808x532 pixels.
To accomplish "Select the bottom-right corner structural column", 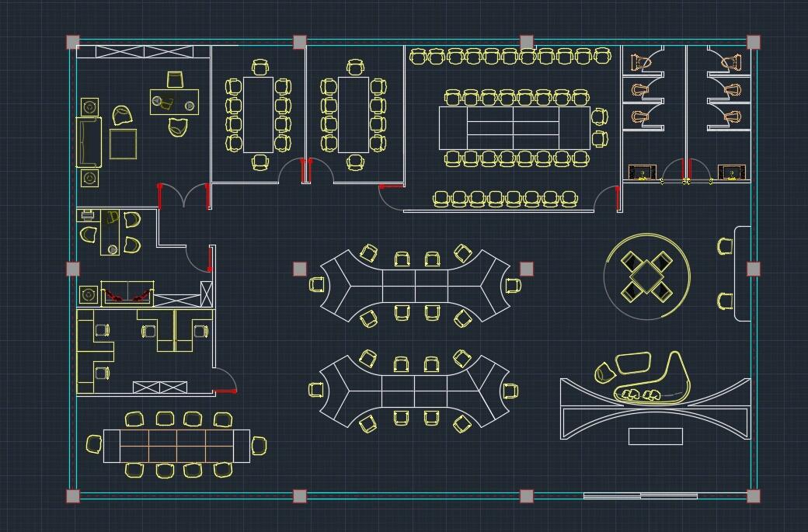I will click(753, 495).
